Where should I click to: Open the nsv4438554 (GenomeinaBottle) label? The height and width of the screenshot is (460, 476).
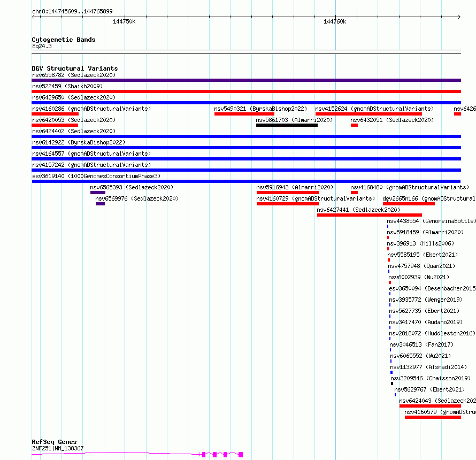[432, 221]
